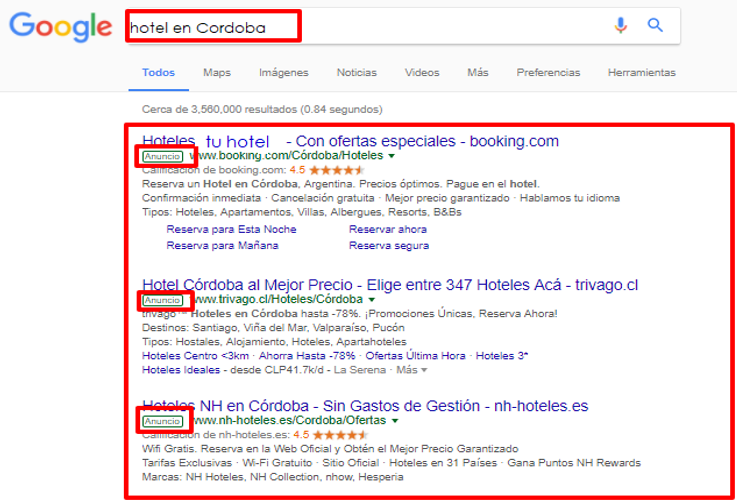Image resolution: width=737 pixels, height=502 pixels.
Task: Click the Anuncio badge of nh-hoteles ad
Action: (162, 422)
